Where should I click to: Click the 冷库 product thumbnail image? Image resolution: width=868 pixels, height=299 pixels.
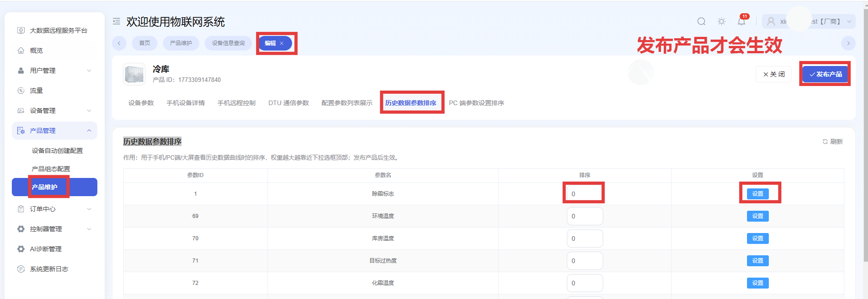coord(134,74)
